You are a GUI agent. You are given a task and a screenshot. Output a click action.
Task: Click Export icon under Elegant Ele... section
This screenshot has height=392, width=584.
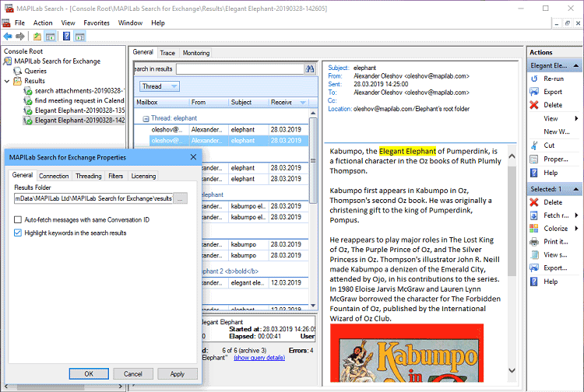534,92
